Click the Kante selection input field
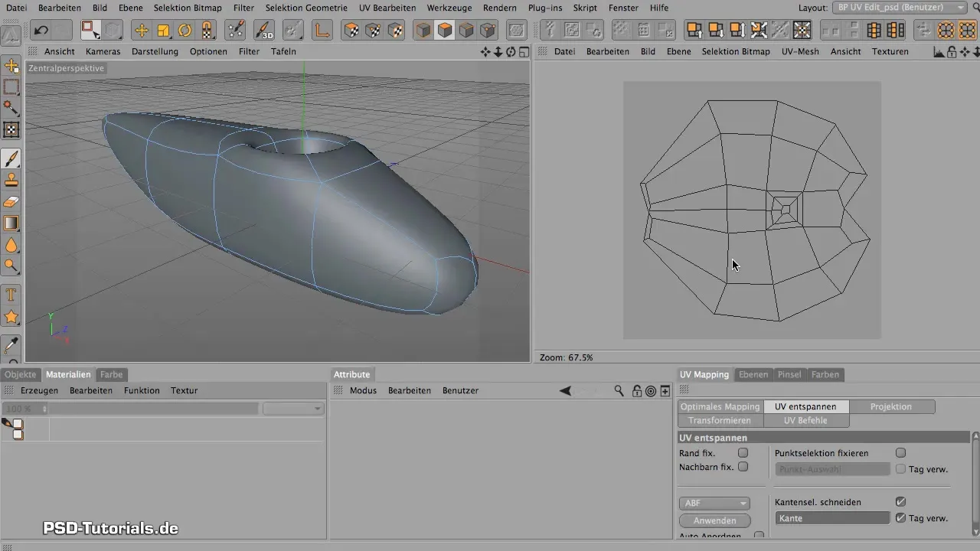Viewport: 980px width, 551px height. [832, 519]
